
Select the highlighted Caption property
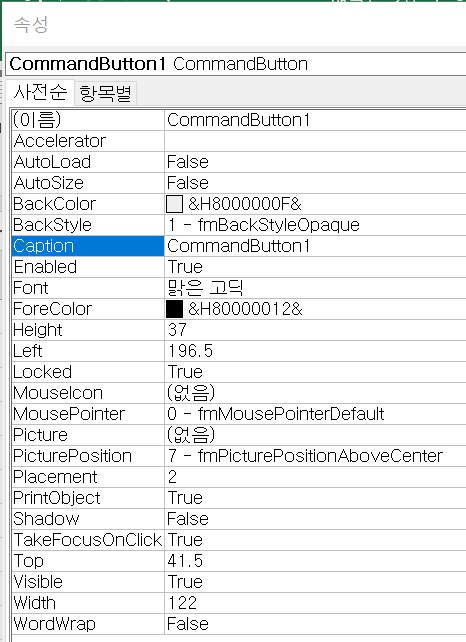point(88,246)
